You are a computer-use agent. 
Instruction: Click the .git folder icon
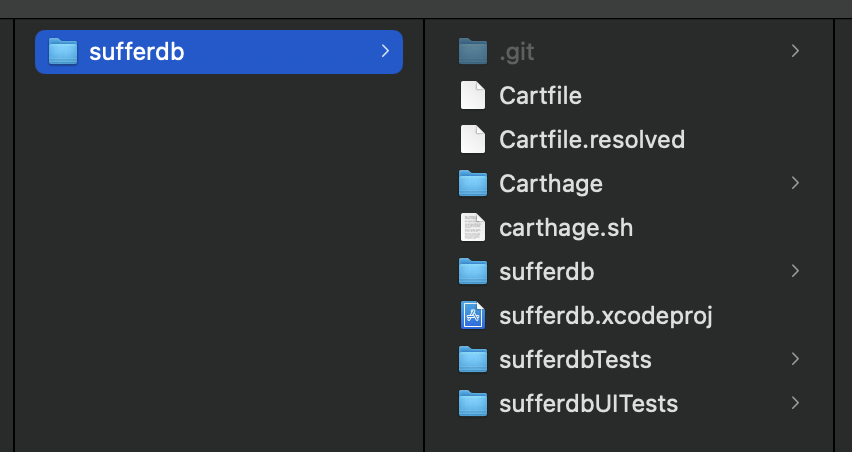472,51
